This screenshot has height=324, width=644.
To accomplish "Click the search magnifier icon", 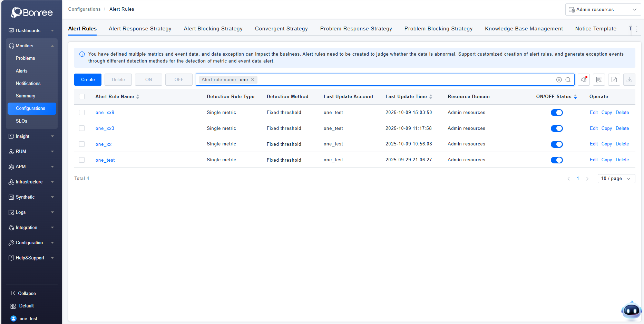I will (568, 80).
